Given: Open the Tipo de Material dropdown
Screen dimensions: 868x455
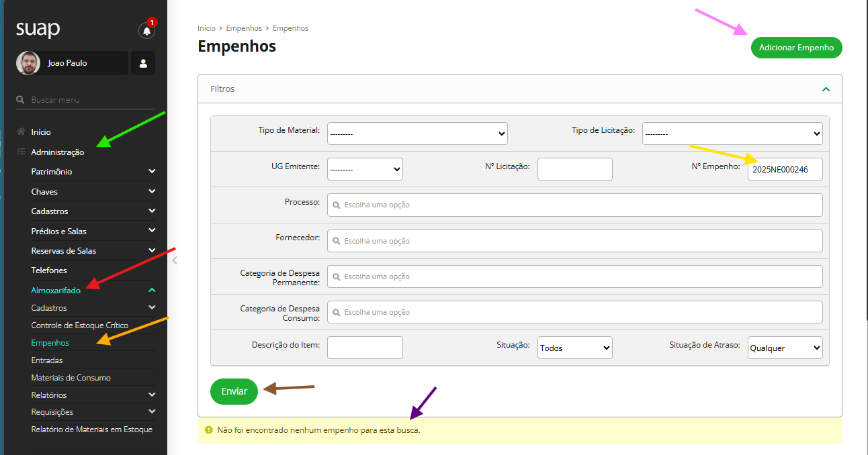Looking at the screenshot, I should click(417, 134).
